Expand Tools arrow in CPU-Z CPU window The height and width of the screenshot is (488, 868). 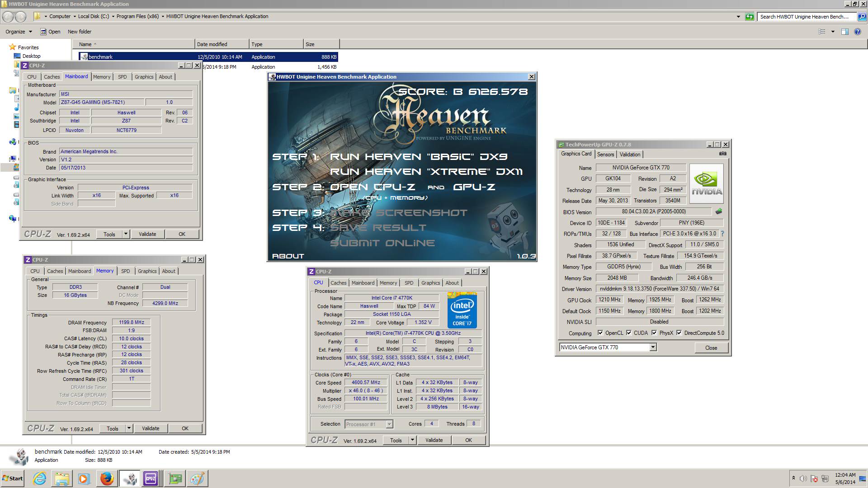(412, 440)
